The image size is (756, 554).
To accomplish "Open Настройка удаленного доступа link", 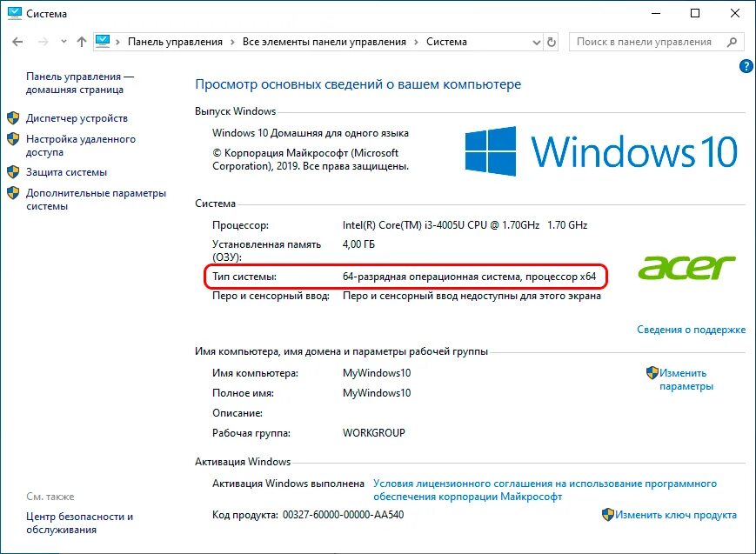I will 81,145.
